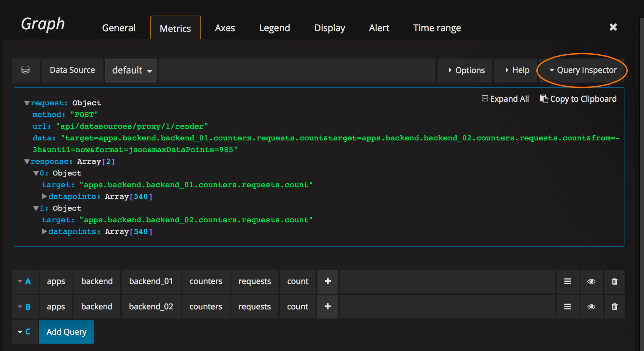The height and width of the screenshot is (351, 644).
Task: Add a metric segment to query A with plus
Action: click(x=328, y=281)
